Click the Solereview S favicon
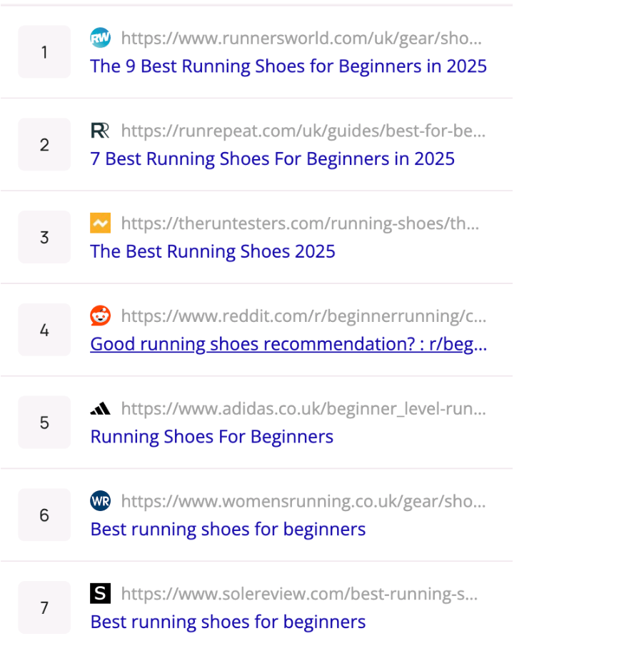Viewport: 644px width, 651px height. [100, 593]
